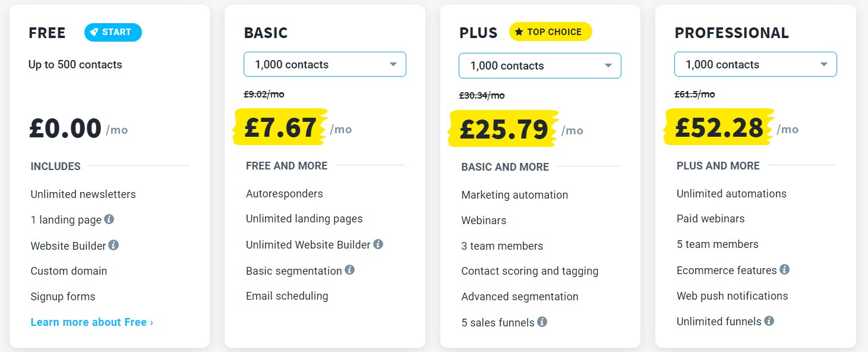Click info icon beside Website Builder in Free plan
The width and height of the screenshot is (868, 352).
(113, 245)
